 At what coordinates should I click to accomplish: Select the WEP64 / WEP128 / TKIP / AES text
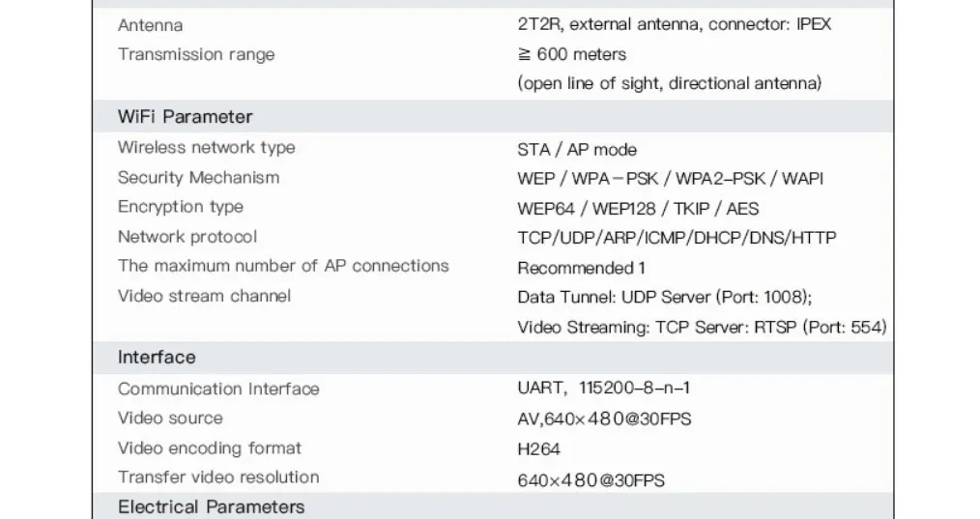638,208
